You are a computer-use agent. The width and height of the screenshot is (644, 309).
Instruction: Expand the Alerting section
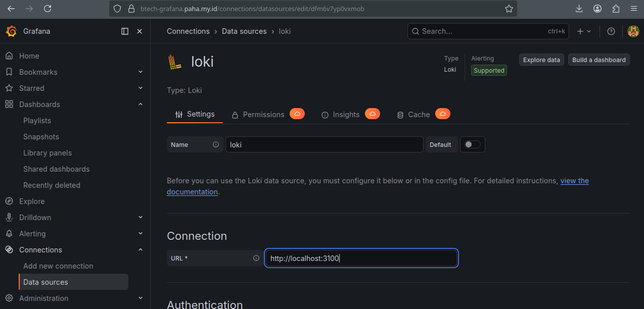click(141, 234)
